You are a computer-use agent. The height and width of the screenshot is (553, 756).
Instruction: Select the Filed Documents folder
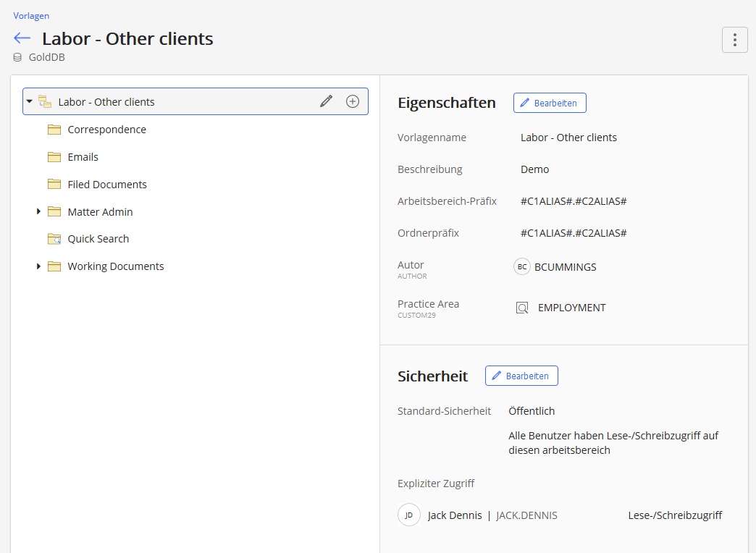click(107, 185)
